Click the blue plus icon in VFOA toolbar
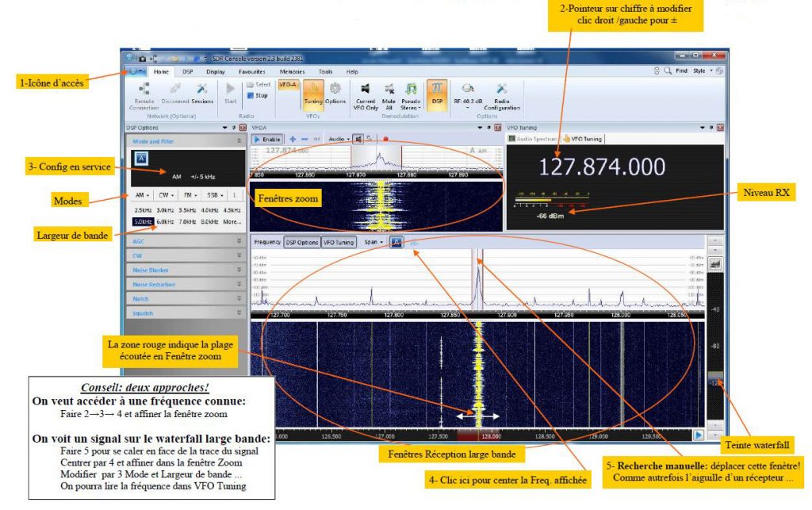The height and width of the screenshot is (510, 812). pos(293,139)
